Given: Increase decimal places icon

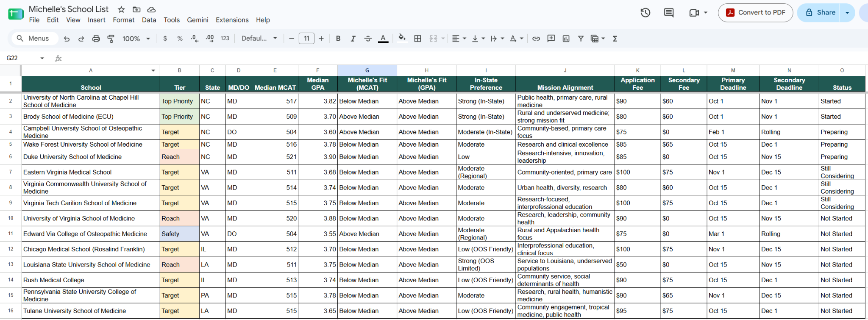Looking at the screenshot, I should click(x=210, y=39).
